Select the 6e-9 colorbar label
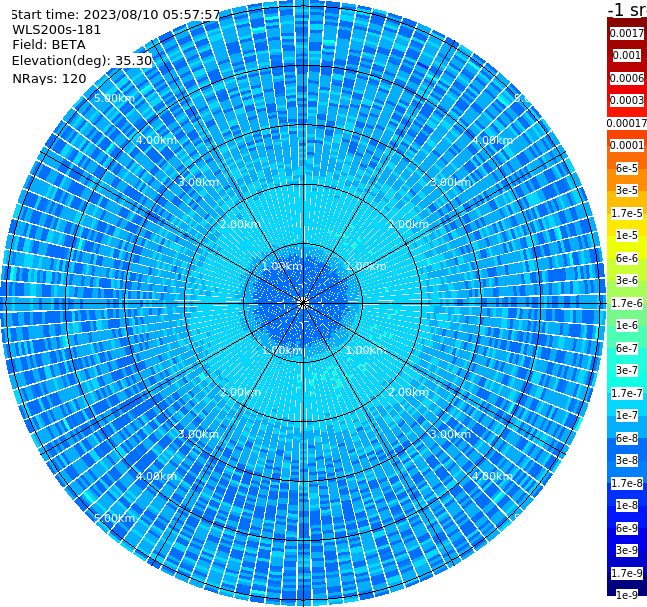 pos(627,528)
